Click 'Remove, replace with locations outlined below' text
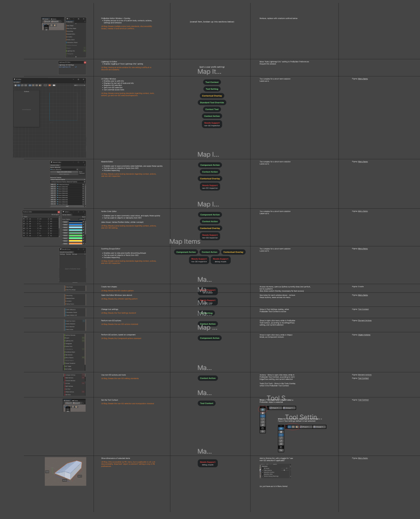 [279, 18]
